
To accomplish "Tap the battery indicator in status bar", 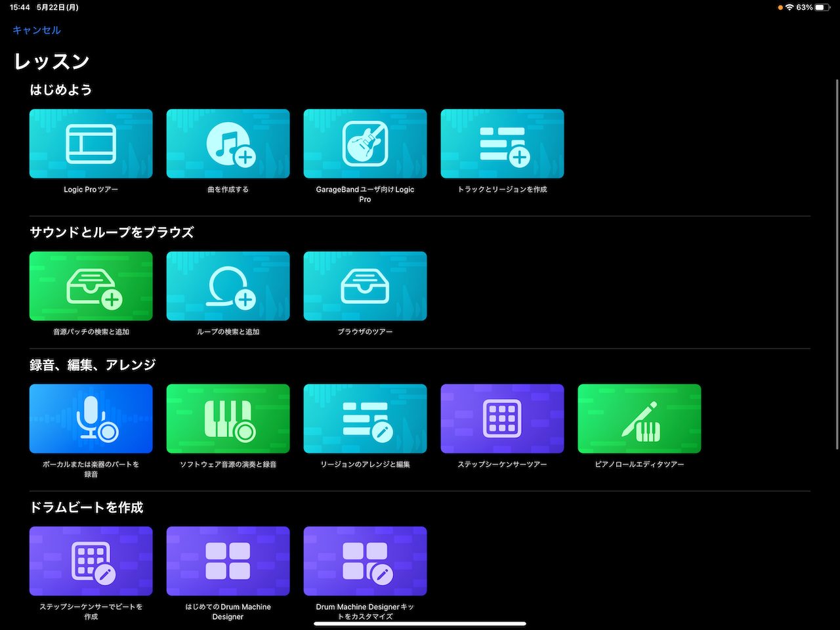I will coord(823,7).
